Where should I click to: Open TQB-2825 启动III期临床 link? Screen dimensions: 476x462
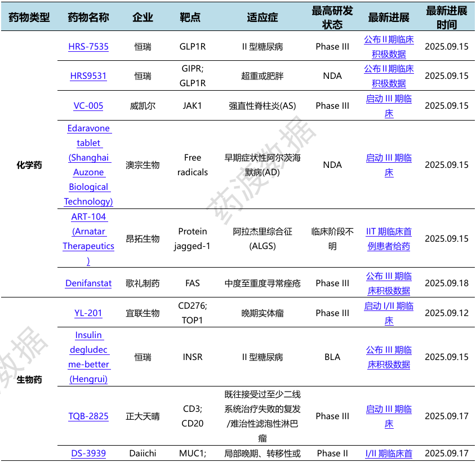pyautogui.click(x=389, y=416)
